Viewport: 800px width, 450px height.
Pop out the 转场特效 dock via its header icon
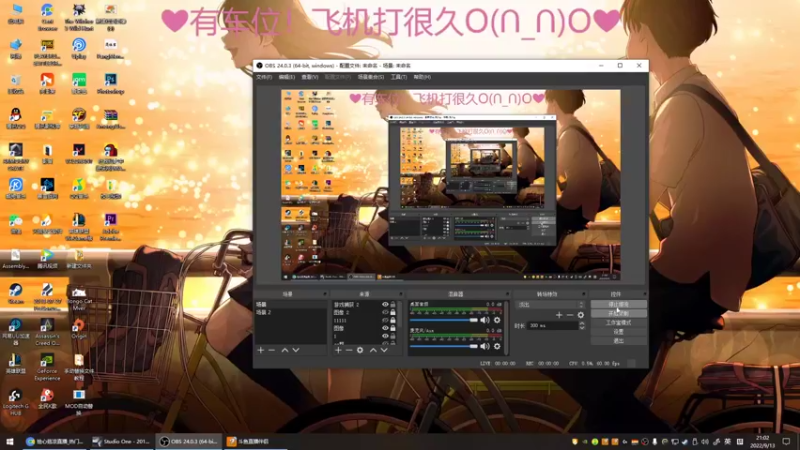coord(583,294)
